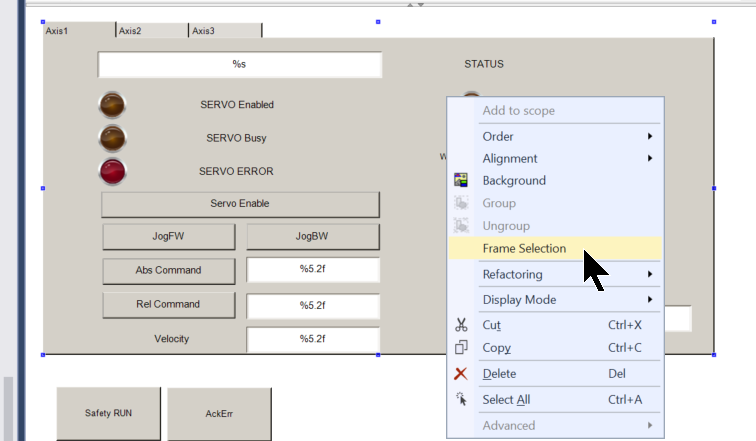
Task: Click the Ungroup icon in context menu
Action: (461, 226)
